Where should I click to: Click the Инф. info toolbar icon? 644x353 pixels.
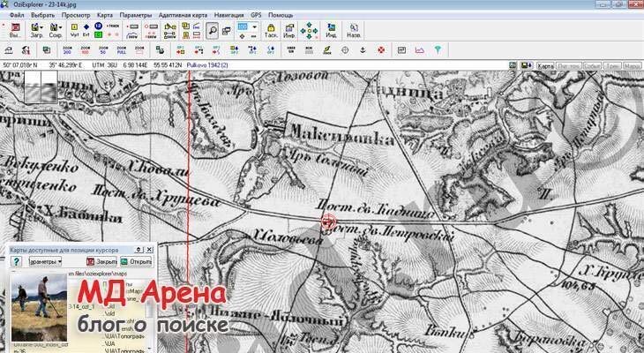[x=289, y=30]
